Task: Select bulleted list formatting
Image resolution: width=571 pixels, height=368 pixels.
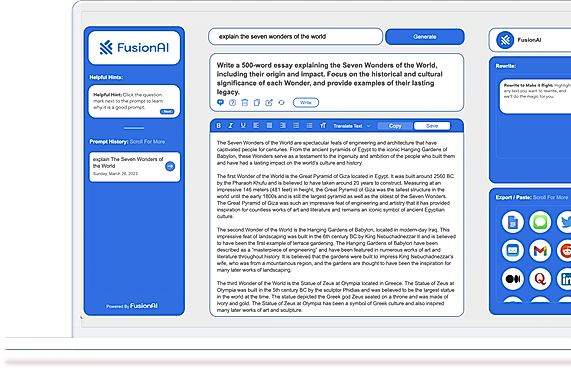Action: tap(296, 126)
